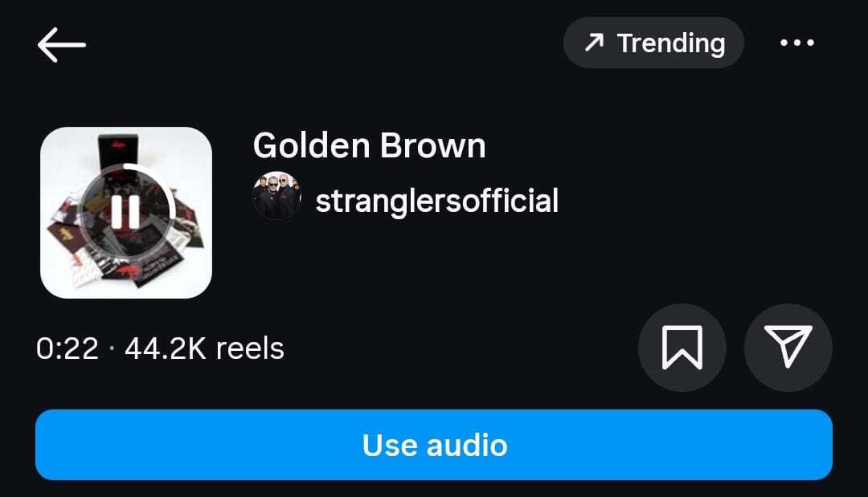Open the three-dot more options menu
Viewport: 868px width, 497px height.
(x=797, y=43)
